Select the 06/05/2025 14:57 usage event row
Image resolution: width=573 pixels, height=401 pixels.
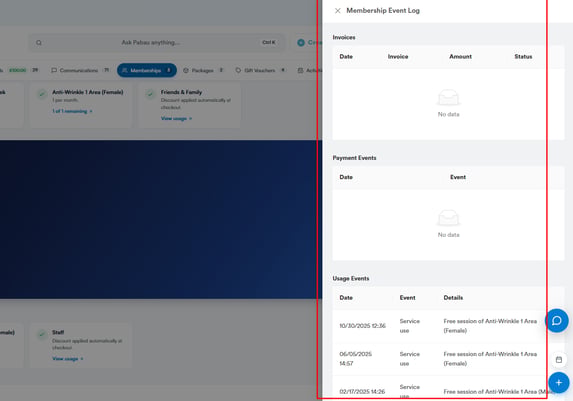439,359
